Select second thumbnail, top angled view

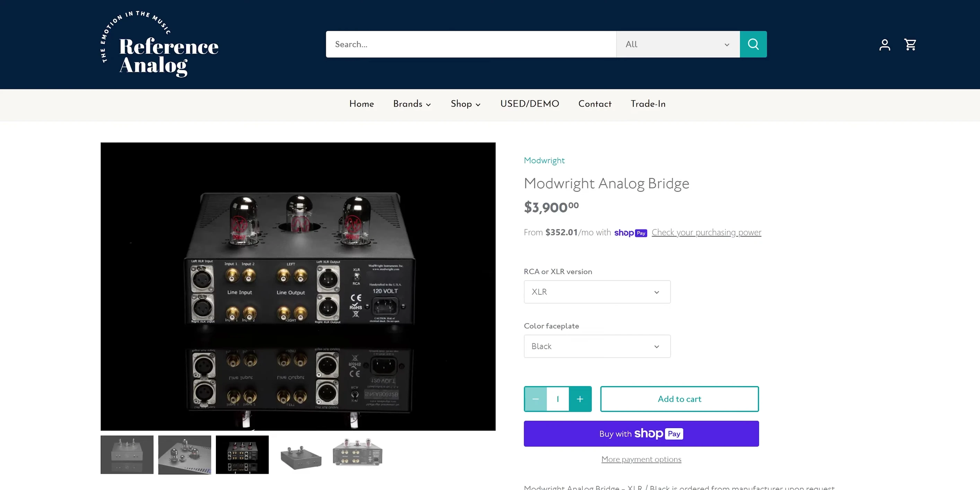tap(184, 455)
